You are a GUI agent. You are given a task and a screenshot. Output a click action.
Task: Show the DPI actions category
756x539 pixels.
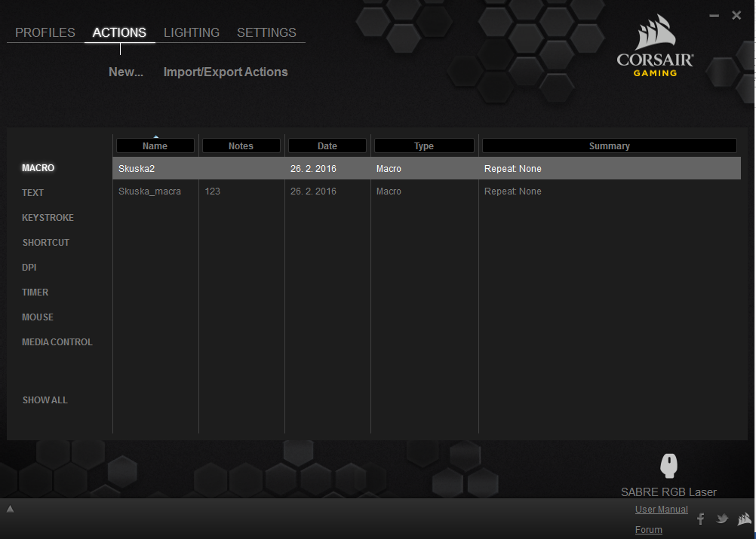click(x=29, y=268)
